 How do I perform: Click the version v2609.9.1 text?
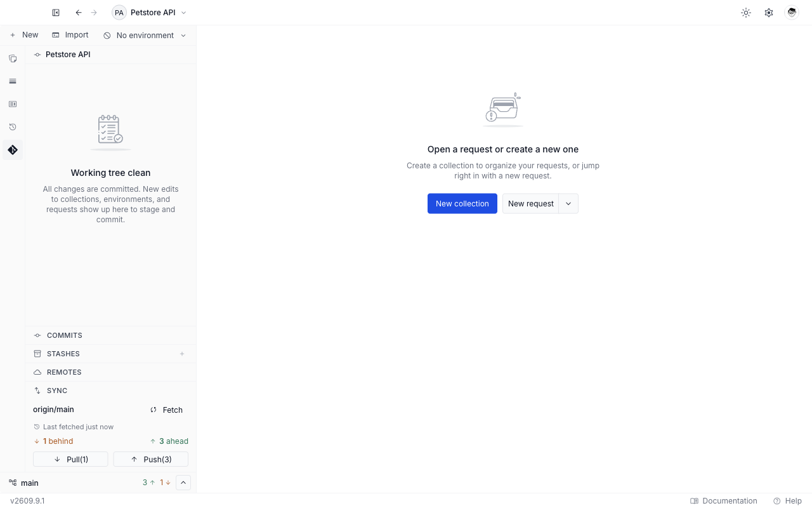click(x=27, y=501)
